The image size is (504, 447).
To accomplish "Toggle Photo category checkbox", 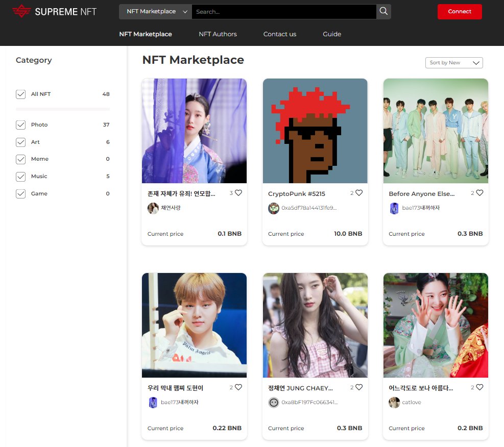I will tap(20, 125).
